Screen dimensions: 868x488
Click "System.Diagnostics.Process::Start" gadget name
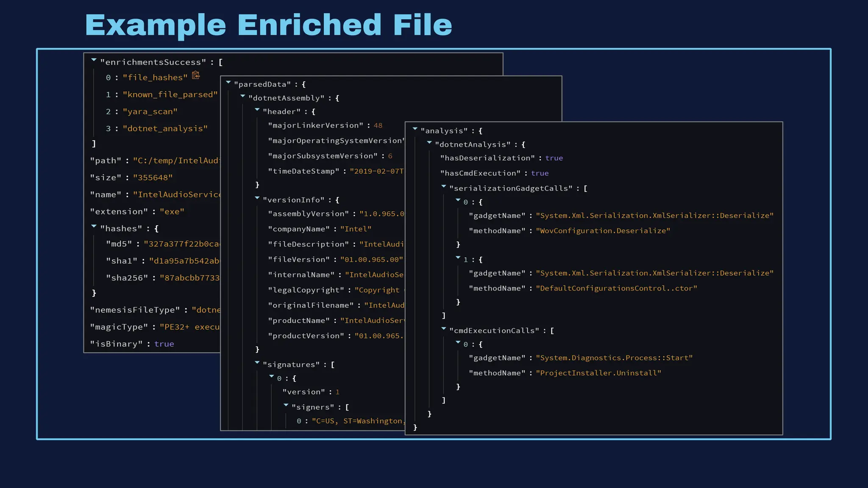click(x=614, y=358)
